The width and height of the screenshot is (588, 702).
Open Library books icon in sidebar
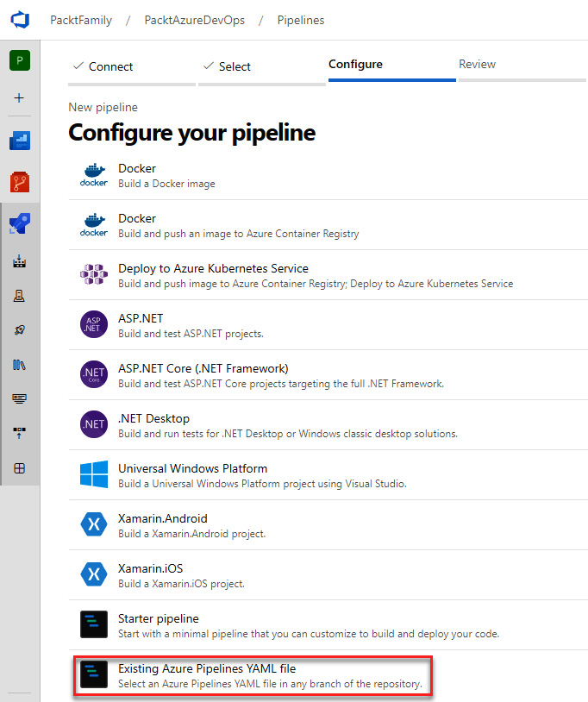coord(19,365)
